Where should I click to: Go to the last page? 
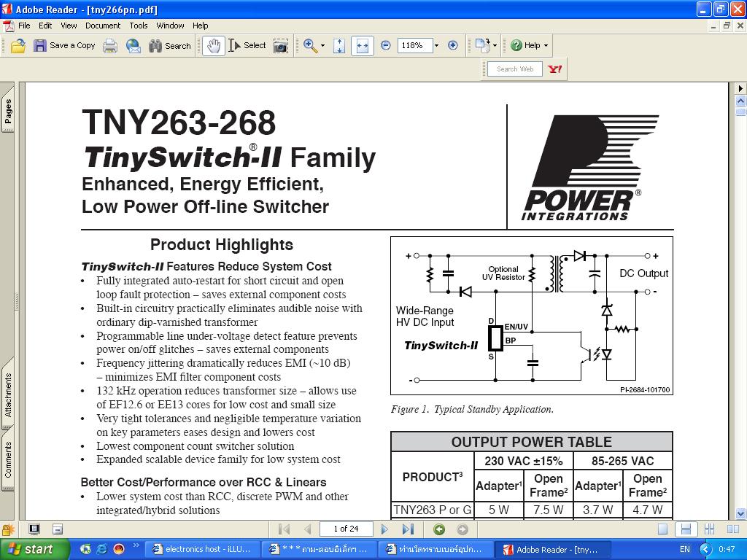coord(408,529)
